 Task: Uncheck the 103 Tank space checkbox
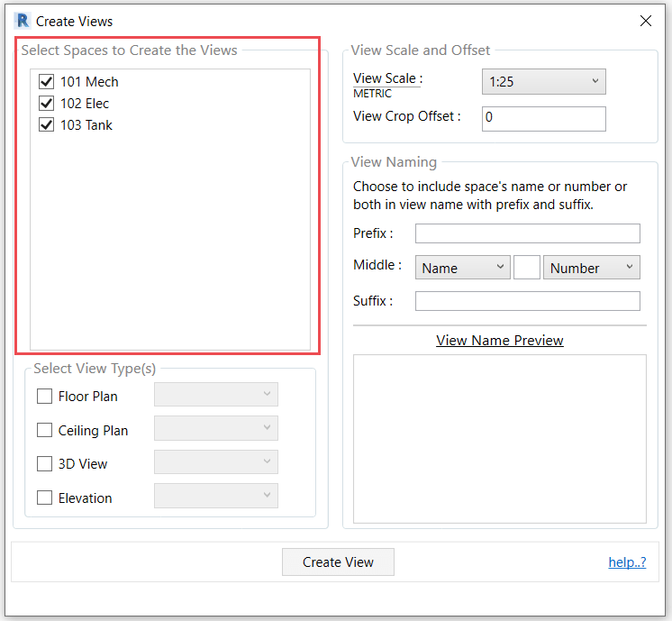pos(47,125)
